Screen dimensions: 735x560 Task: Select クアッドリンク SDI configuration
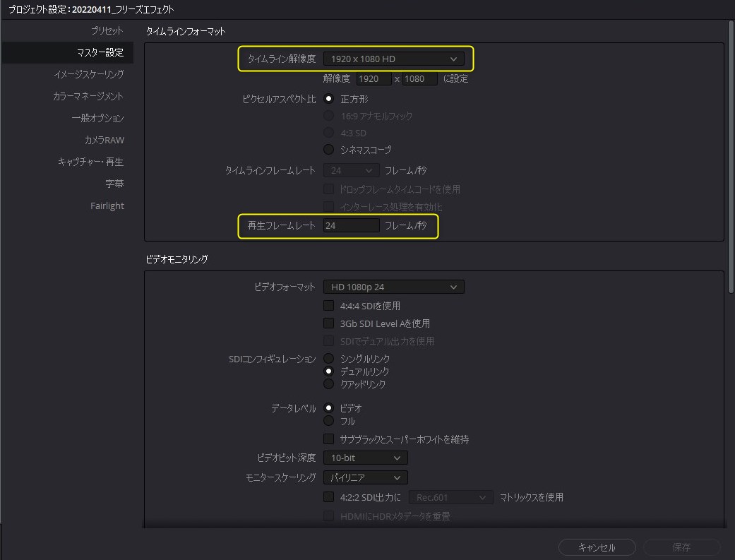tap(328, 384)
